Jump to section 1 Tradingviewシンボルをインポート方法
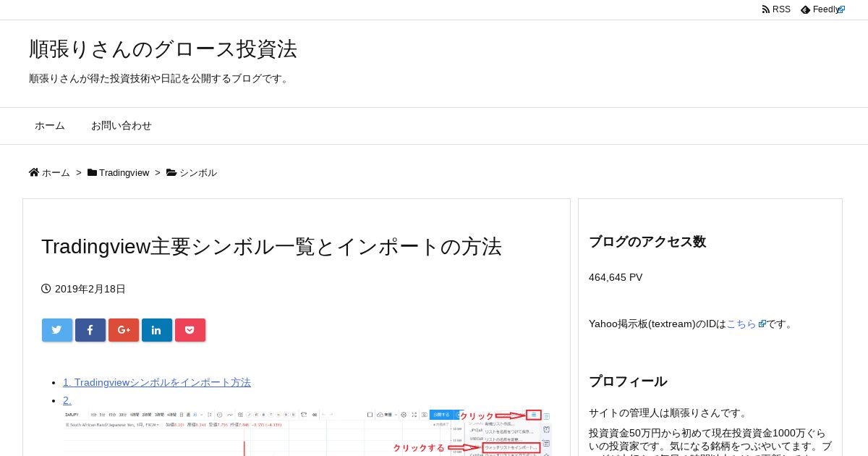This screenshot has height=456, width=868. tap(157, 382)
